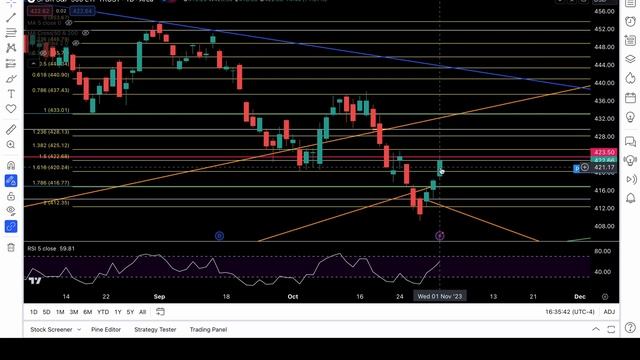Open time axis settings gear
This screenshot has width=640, height=360.
605,297
